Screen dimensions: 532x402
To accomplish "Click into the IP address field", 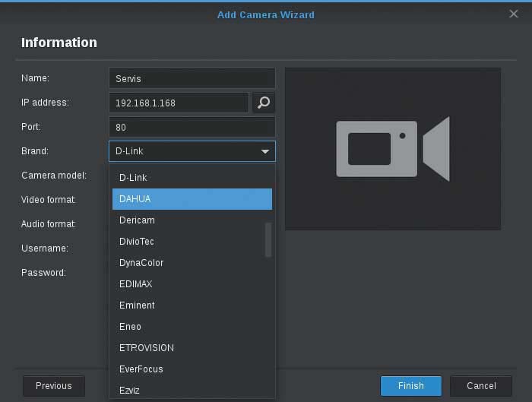I will click(179, 103).
